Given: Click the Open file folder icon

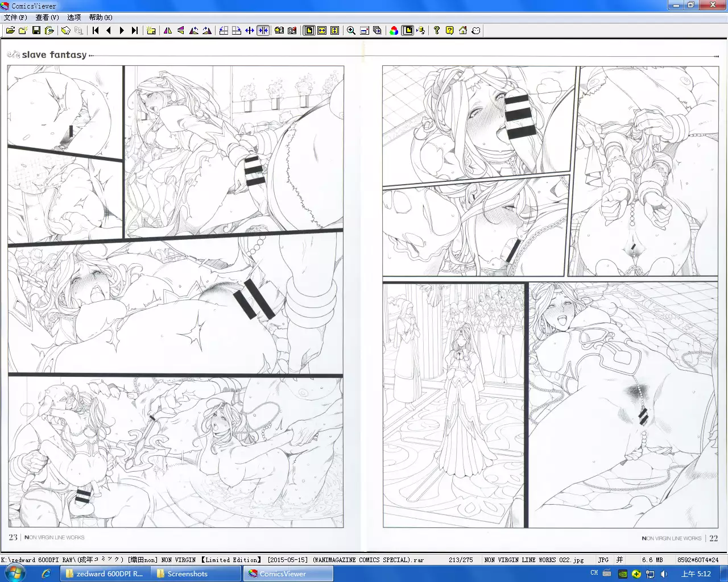Looking at the screenshot, I should 10,31.
